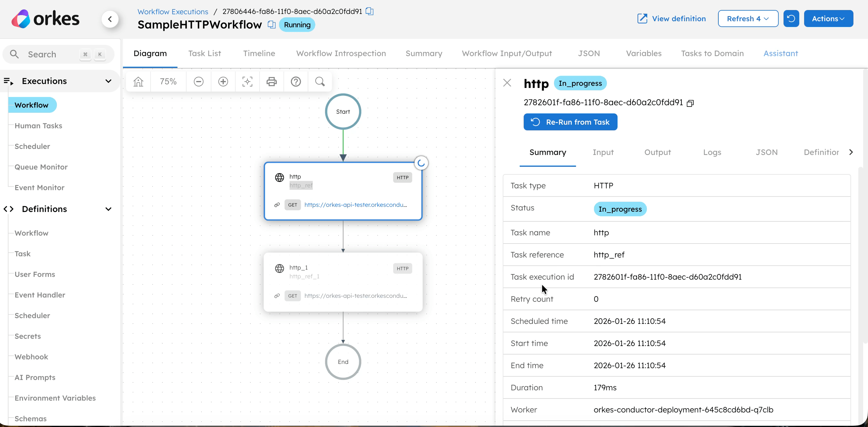The width and height of the screenshot is (868, 427).
Task: Copy the workflow execution ID in the breadcrumb
Action: 369,11
